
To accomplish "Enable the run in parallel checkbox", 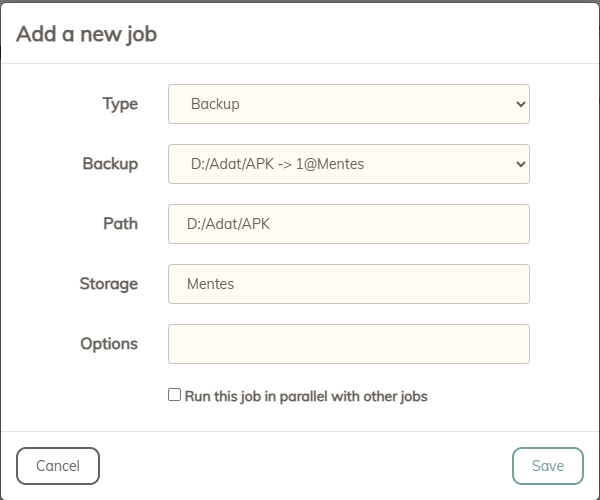I will coord(175,395).
